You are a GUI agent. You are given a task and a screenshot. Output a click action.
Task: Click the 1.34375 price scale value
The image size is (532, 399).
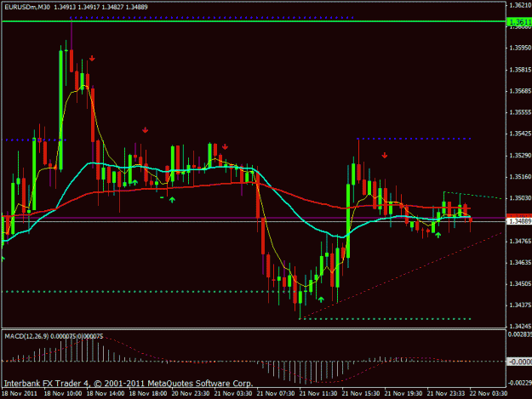coord(520,305)
